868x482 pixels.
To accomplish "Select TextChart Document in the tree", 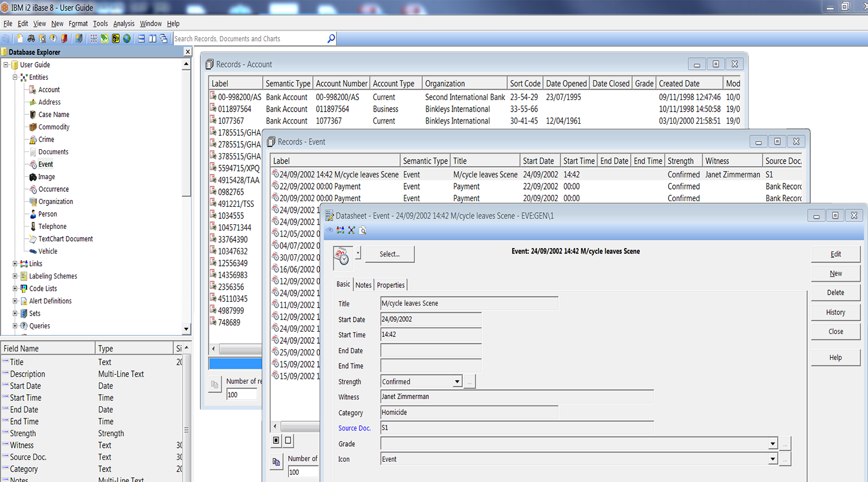I will pyautogui.click(x=65, y=239).
